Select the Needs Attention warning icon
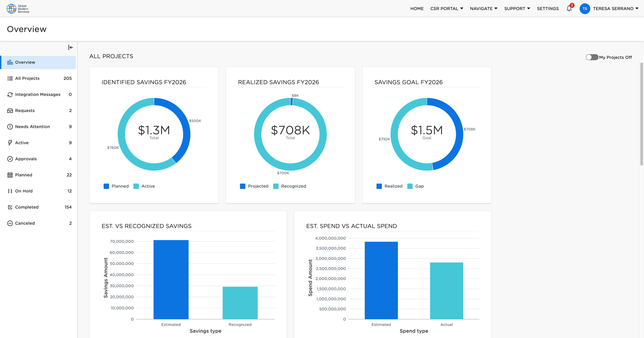This screenshot has width=644, height=338. [x=10, y=127]
